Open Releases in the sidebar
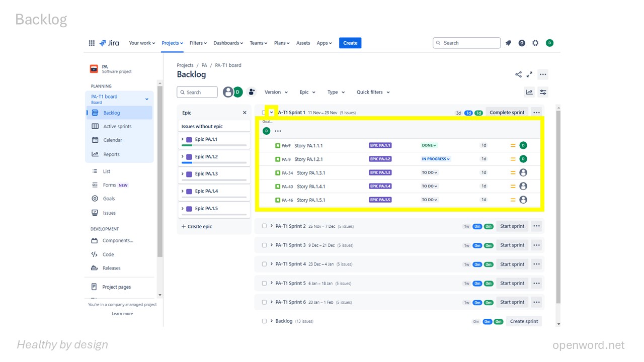Viewport: 644px width, 362px height. click(x=111, y=268)
